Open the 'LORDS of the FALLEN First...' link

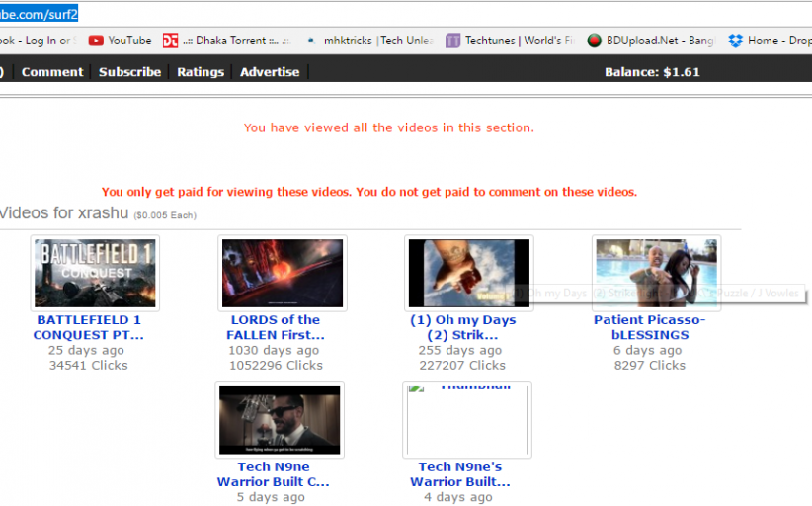(x=275, y=327)
